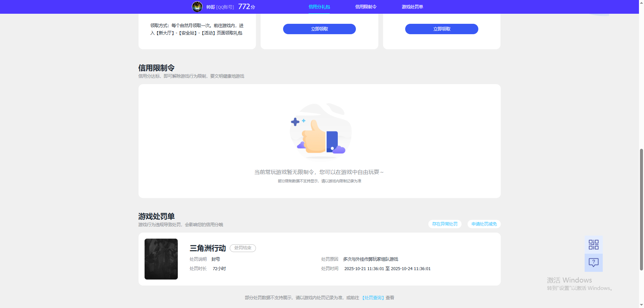Switch to 信用分礼包 tab
This screenshot has height=308, width=644.
pyautogui.click(x=319, y=7)
